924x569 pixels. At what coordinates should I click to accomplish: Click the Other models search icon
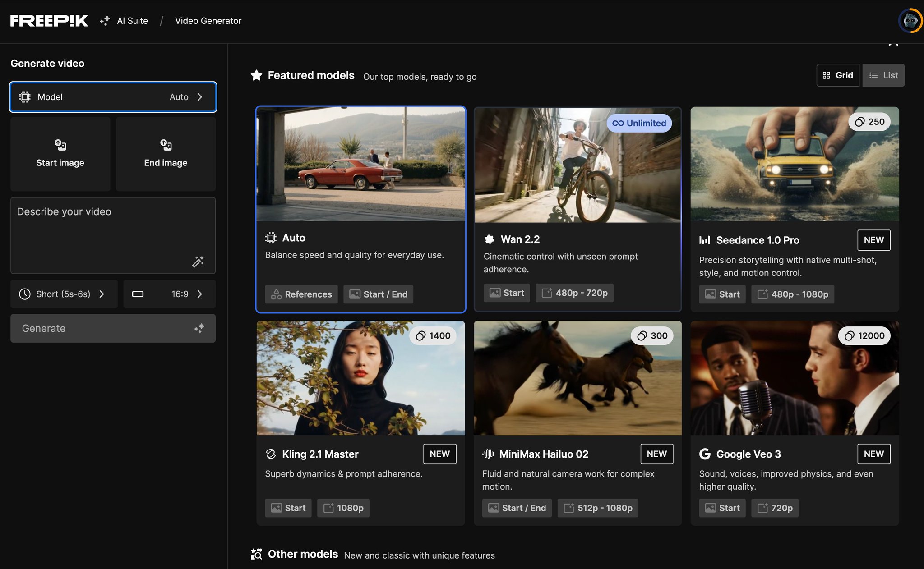tap(256, 554)
